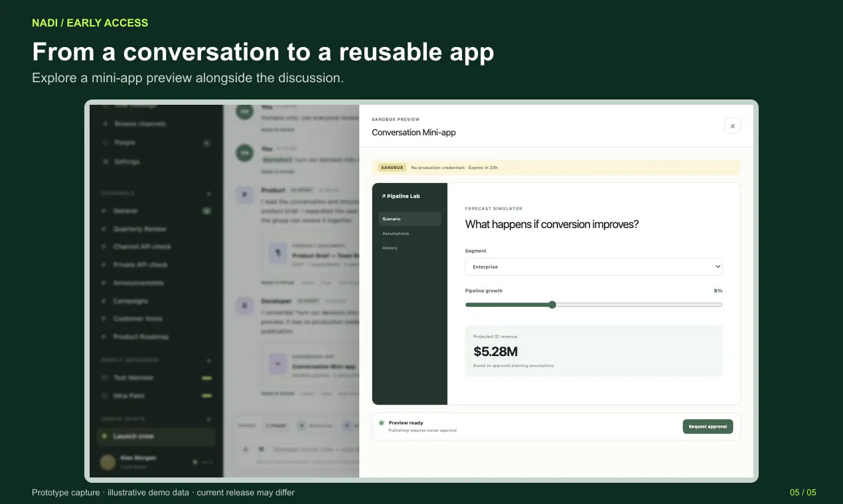
Task: Click the Product agent avatar in the chat
Action: coord(245,195)
